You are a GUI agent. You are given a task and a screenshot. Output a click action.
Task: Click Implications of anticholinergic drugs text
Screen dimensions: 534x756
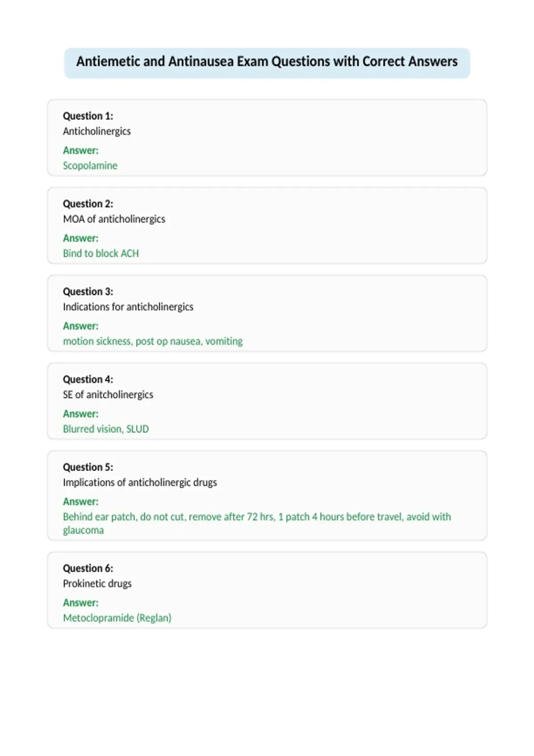(140, 483)
